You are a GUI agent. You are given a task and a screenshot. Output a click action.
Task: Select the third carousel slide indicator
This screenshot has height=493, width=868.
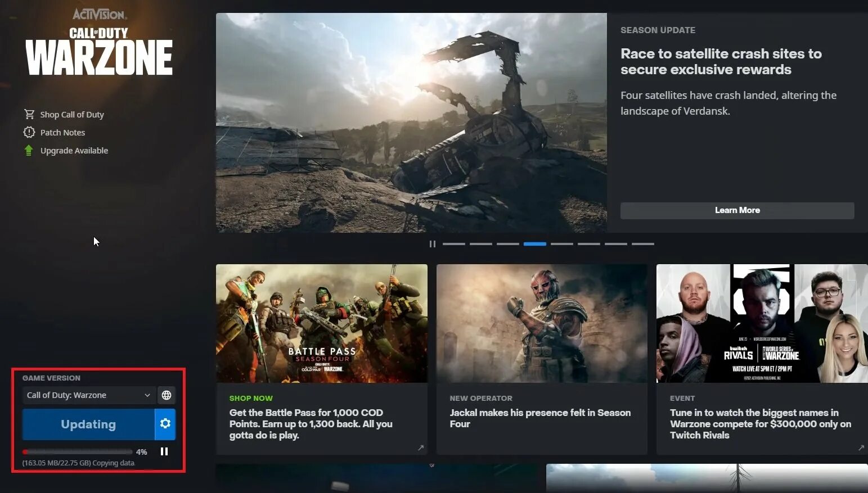pos(508,244)
